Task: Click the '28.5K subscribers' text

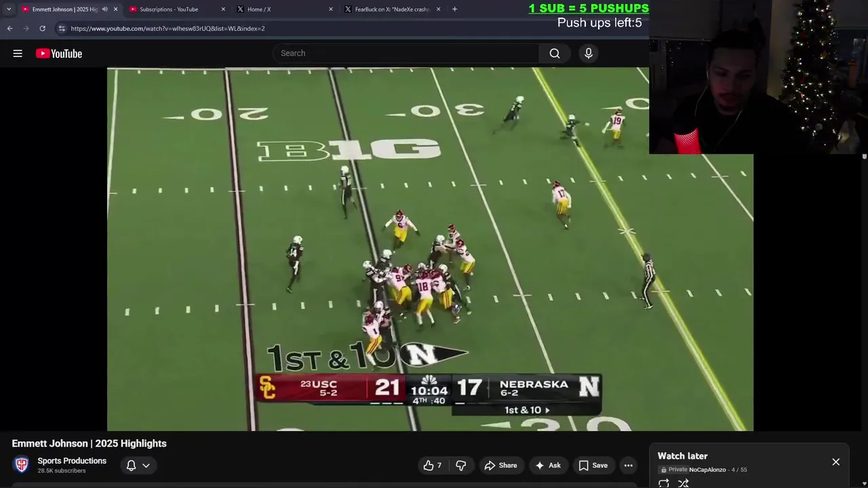Action: pos(62,471)
